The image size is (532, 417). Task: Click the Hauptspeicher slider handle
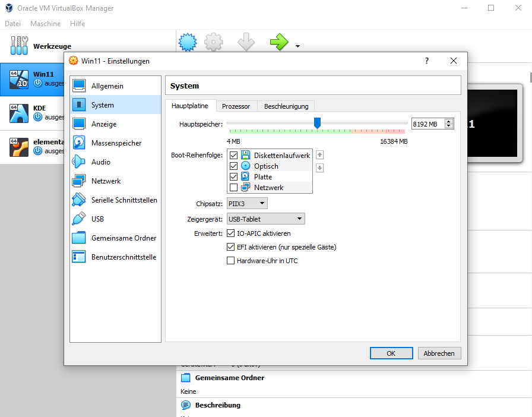pyautogui.click(x=317, y=123)
